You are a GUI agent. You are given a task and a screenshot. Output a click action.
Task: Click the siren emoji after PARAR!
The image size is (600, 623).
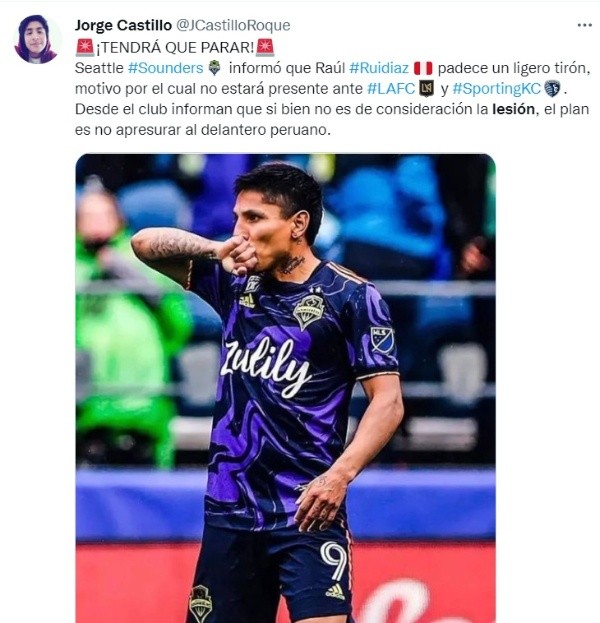click(265, 47)
